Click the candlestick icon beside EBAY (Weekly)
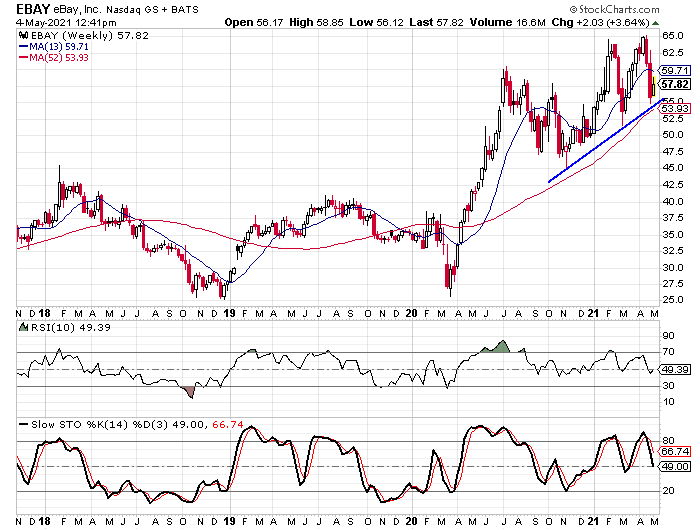Screen dimensions: 700x530 (23, 35)
